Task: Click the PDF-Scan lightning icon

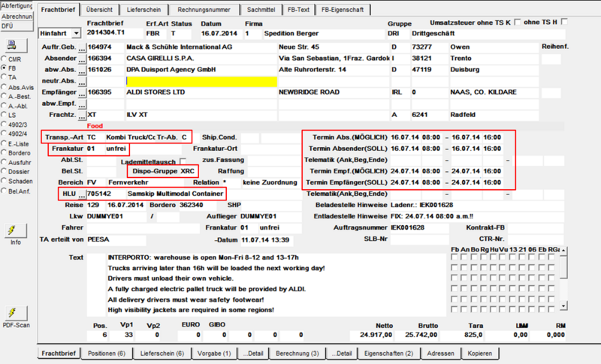Action: click(16, 314)
